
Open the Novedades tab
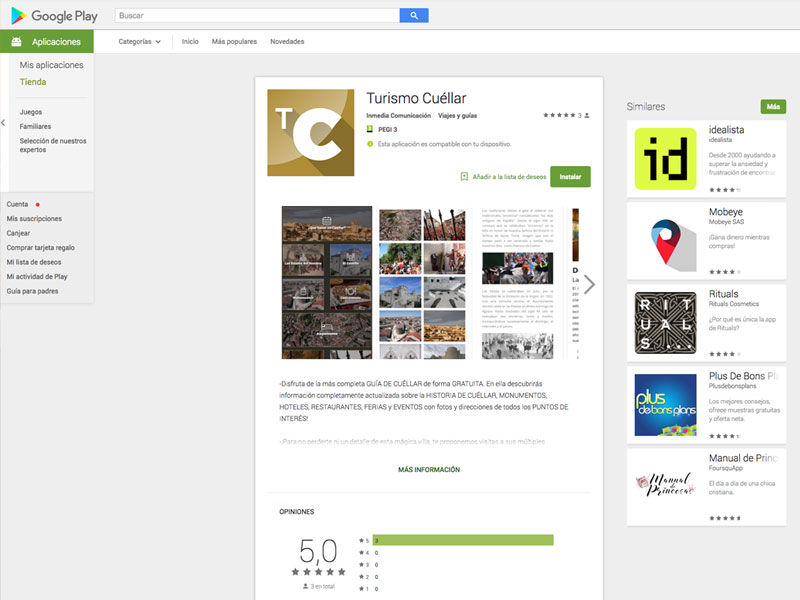[x=287, y=42]
